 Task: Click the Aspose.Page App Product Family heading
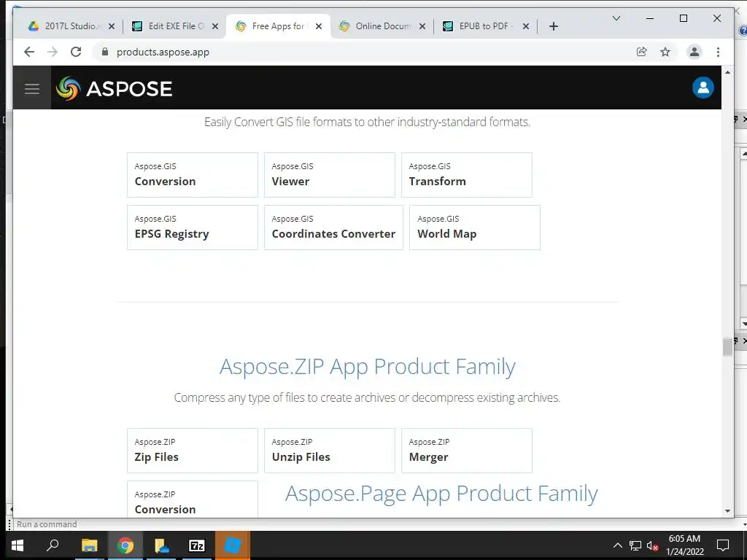pos(441,494)
